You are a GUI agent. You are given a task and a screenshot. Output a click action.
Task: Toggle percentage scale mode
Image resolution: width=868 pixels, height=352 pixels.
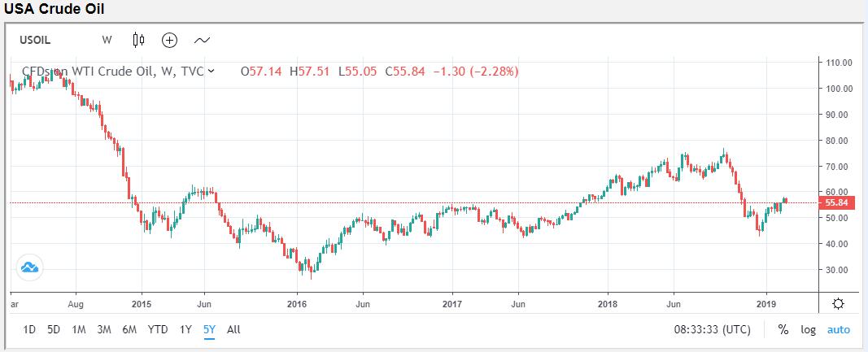point(783,330)
